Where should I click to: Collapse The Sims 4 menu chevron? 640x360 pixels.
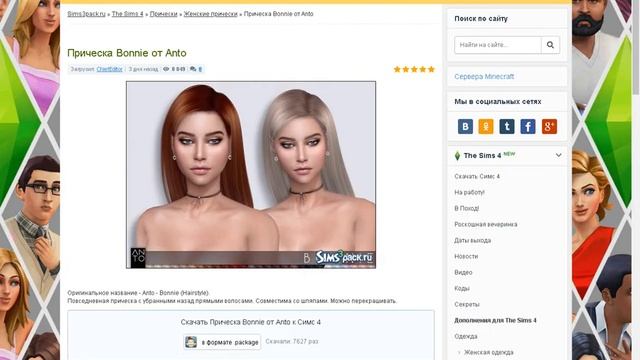coord(558,155)
